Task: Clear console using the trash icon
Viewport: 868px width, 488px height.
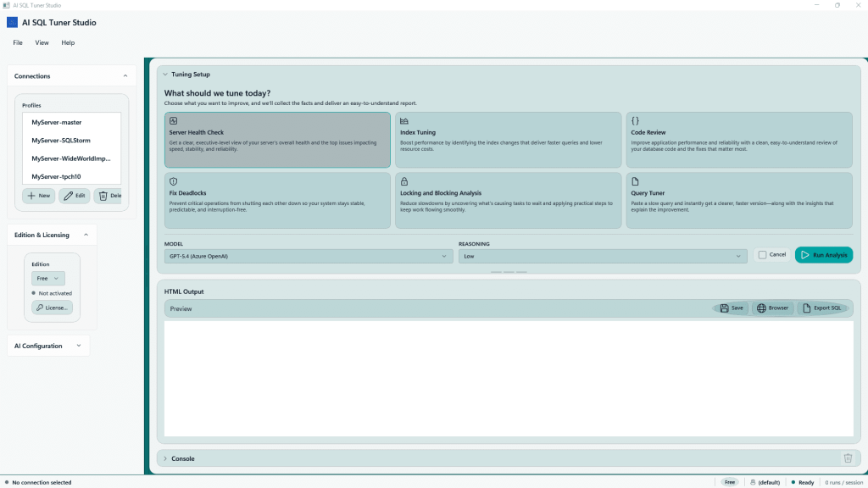Action: coord(848,458)
